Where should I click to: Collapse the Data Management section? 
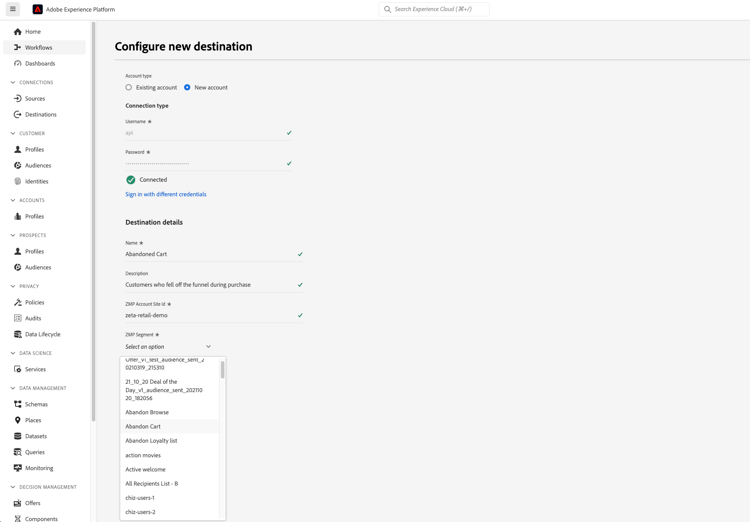tap(12, 388)
